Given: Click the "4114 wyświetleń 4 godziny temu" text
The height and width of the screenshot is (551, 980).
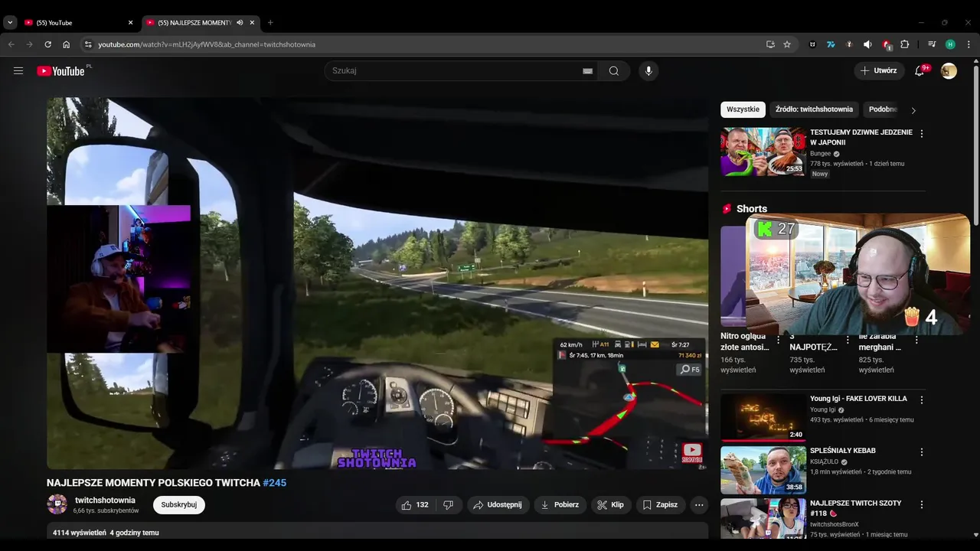Looking at the screenshot, I should click(x=106, y=533).
